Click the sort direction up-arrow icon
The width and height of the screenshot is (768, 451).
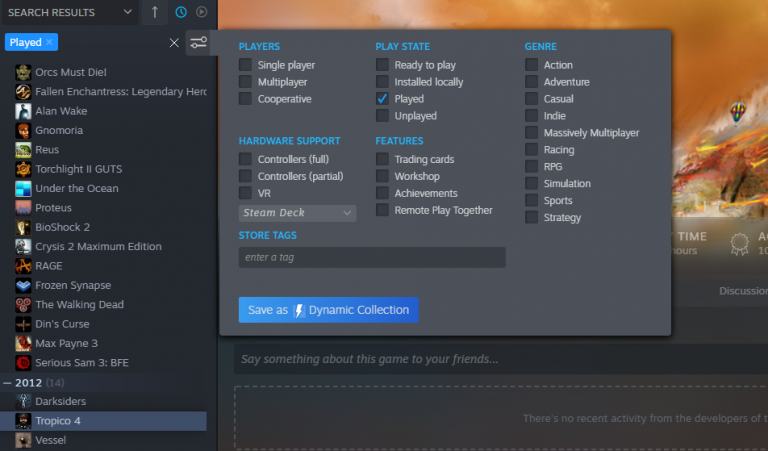[155, 12]
